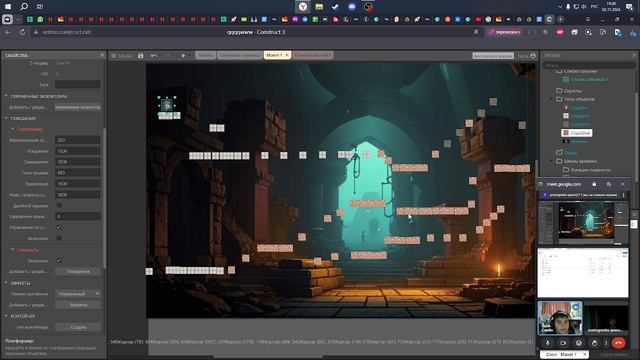The width and height of the screenshot is (640, 360).
Task: Open Windows search on the taskbar
Action: point(24,7)
